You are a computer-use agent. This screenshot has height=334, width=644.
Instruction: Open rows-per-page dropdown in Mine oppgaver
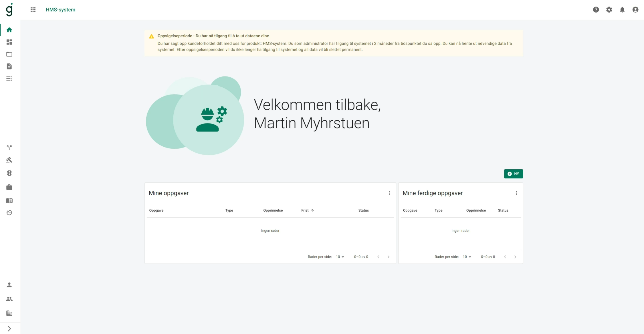point(340,257)
